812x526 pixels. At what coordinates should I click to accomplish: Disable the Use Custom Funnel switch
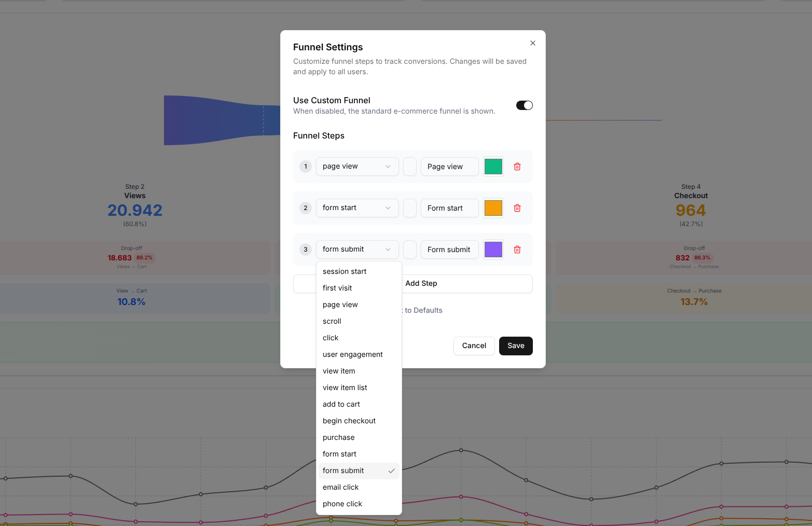(x=524, y=105)
